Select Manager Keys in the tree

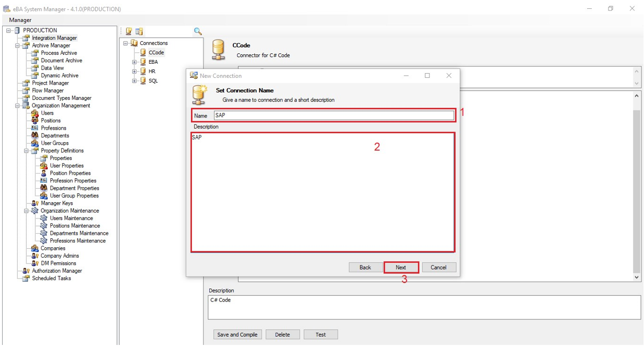[57, 203]
